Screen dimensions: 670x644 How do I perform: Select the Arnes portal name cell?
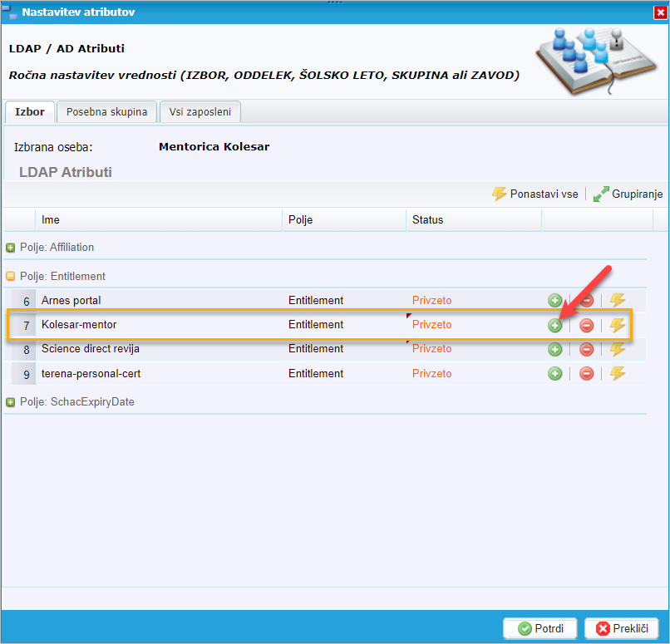coord(71,301)
